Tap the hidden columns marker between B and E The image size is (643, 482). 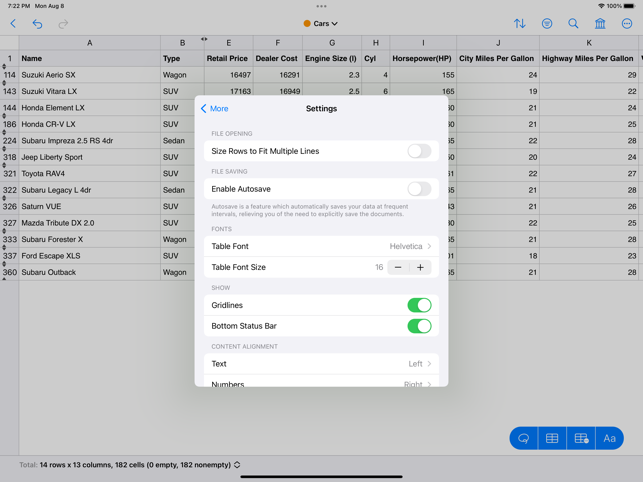click(x=204, y=39)
